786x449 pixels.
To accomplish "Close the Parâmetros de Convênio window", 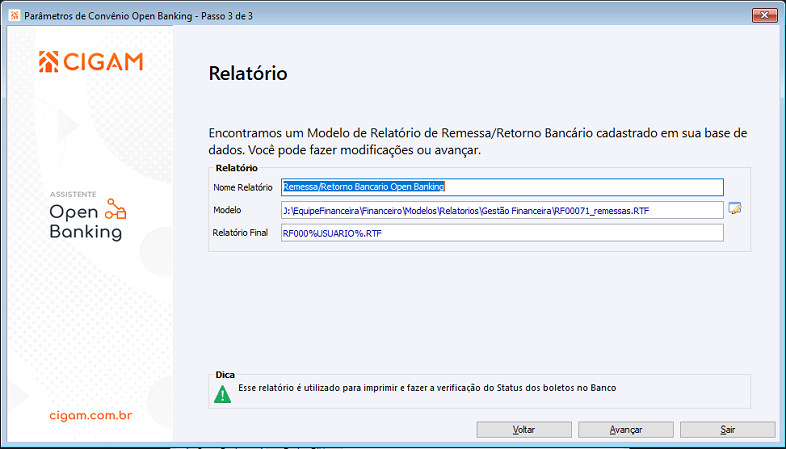I will (x=764, y=16).
